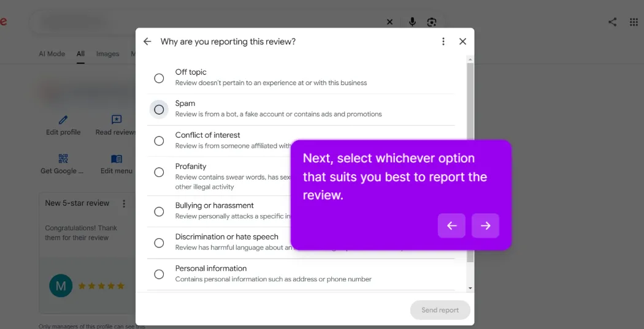Click 'Contains personal information such as address' text
Screen dimensions: 644x329
point(273,279)
